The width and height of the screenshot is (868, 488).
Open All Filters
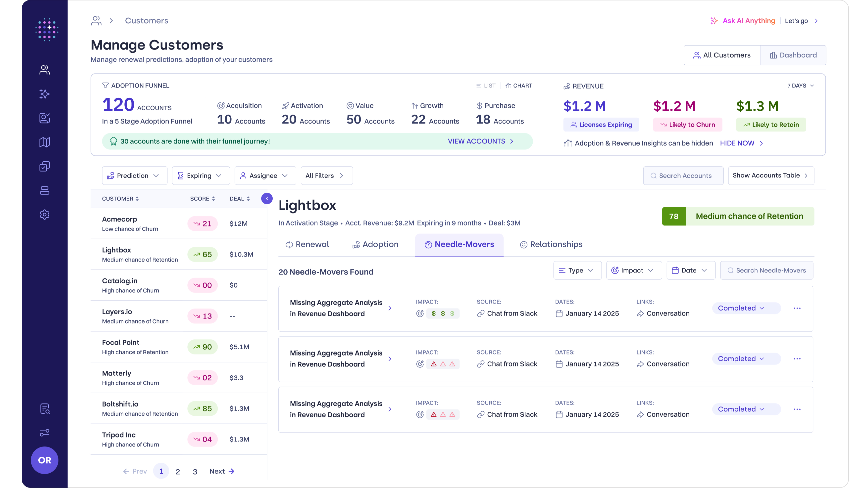326,176
